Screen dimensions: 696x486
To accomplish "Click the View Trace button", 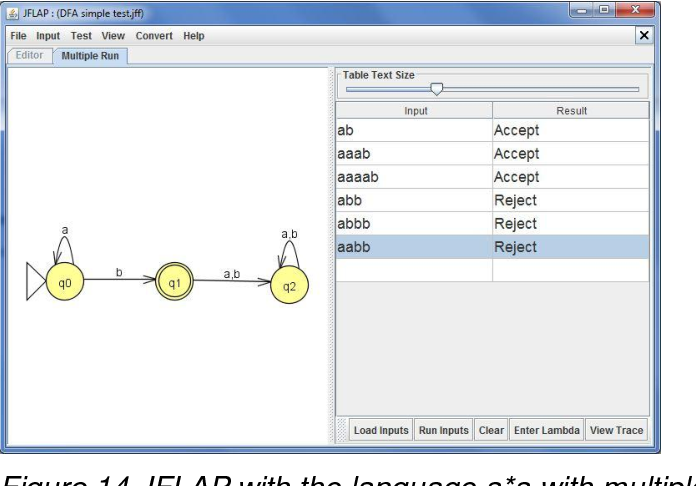I will [615, 430].
